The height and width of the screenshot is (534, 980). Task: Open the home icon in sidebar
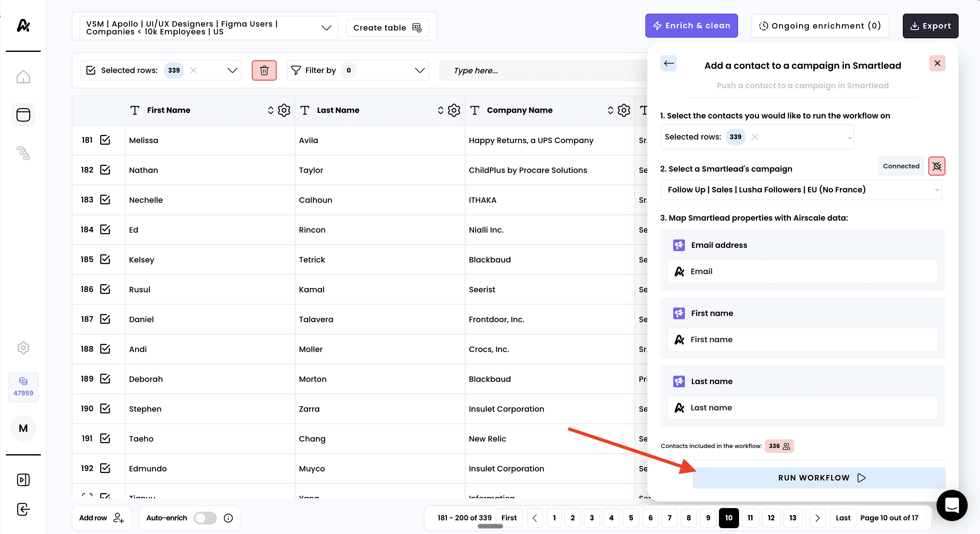23,77
